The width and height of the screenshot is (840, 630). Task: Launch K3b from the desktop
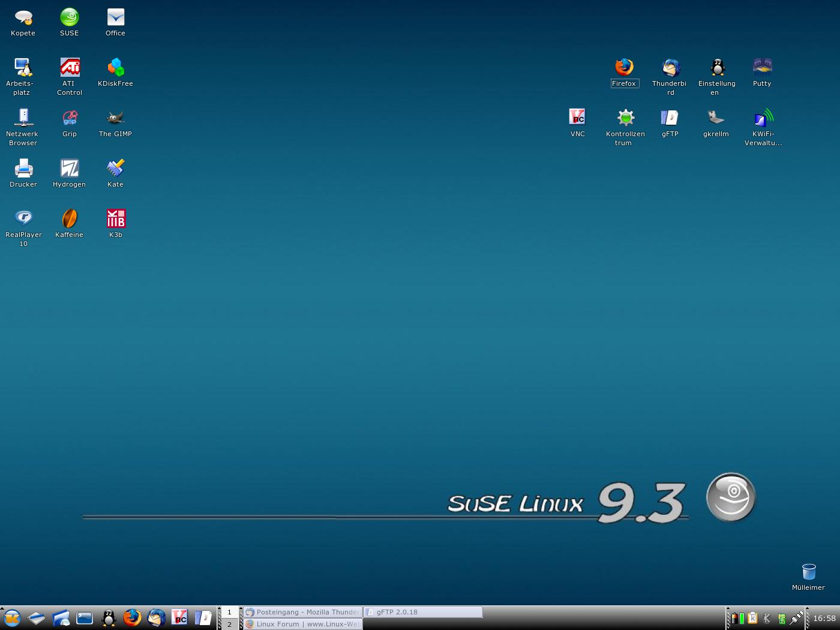point(115,224)
